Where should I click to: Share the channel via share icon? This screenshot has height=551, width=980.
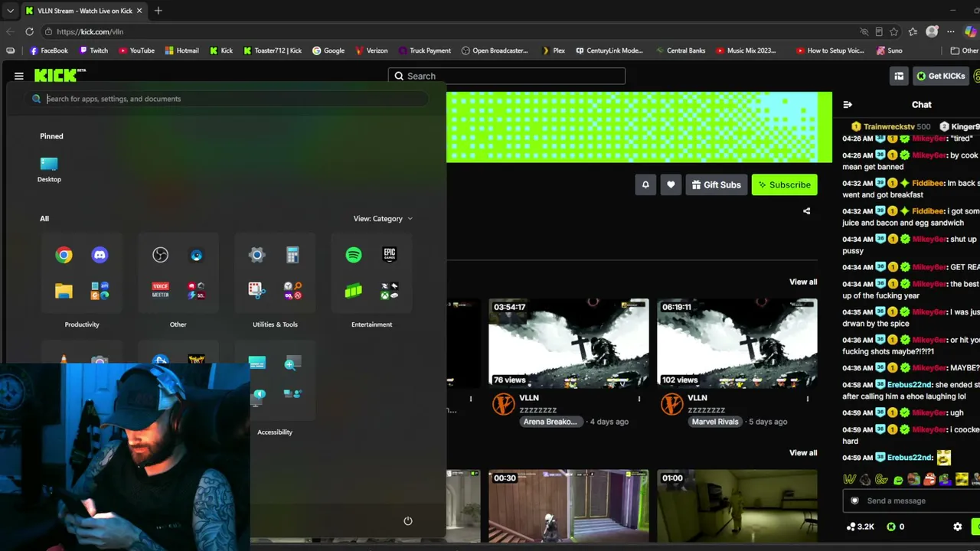pyautogui.click(x=806, y=211)
